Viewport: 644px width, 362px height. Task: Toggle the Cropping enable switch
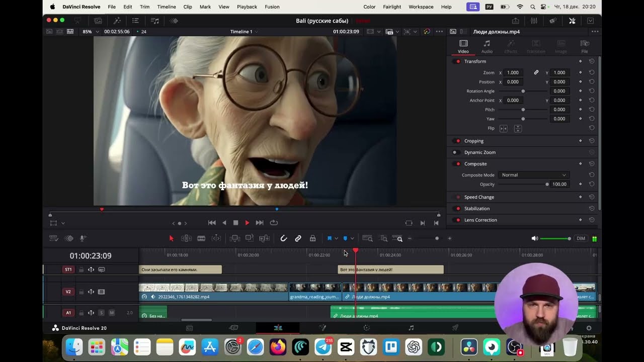(457, 141)
